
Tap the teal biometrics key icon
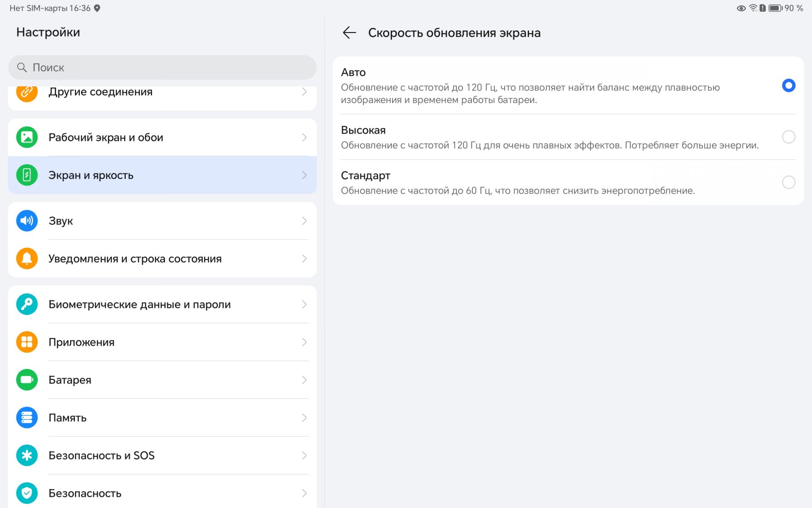click(27, 304)
